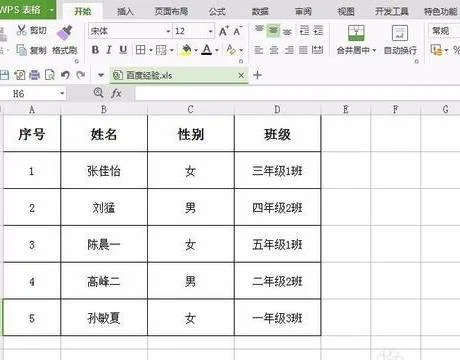Toggle middle vertical alignment
This screenshot has height=360, width=460.
(273, 31)
